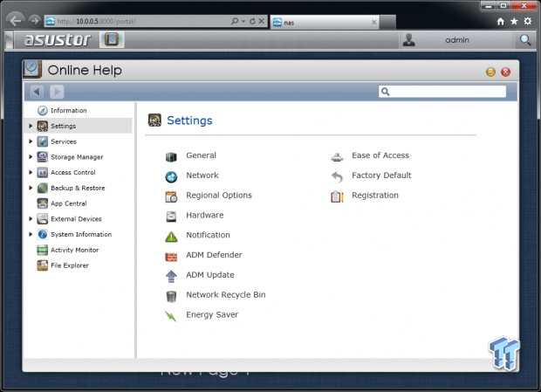This screenshot has height=392, width=541.
Task: Click the browser address bar URL
Action: (97, 22)
